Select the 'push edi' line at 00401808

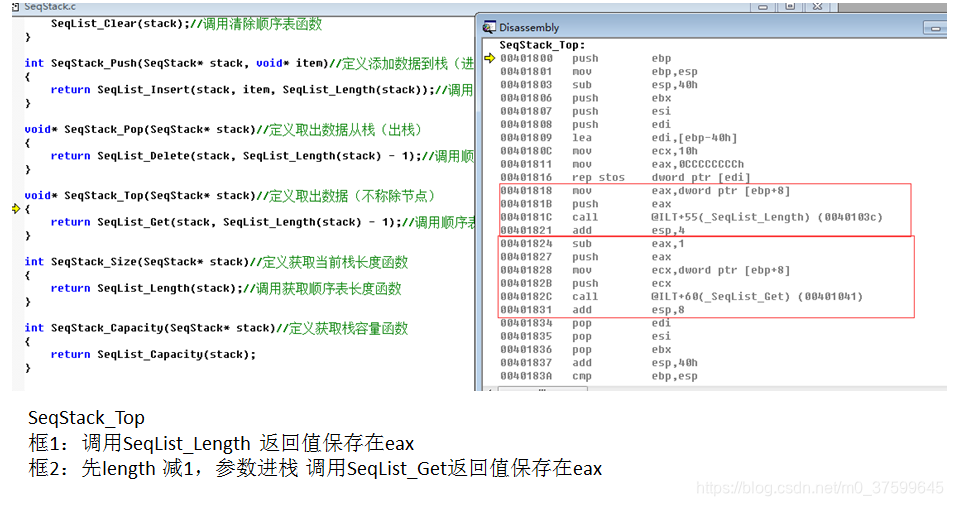pos(586,125)
